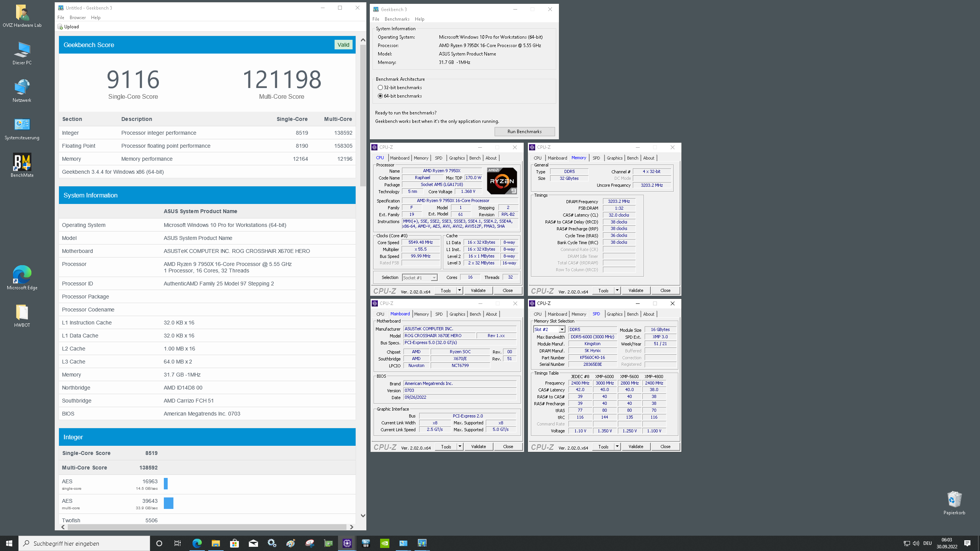Image resolution: width=980 pixels, height=551 pixels.
Task: Open Microsoft Store from taskbar
Action: 234,543
